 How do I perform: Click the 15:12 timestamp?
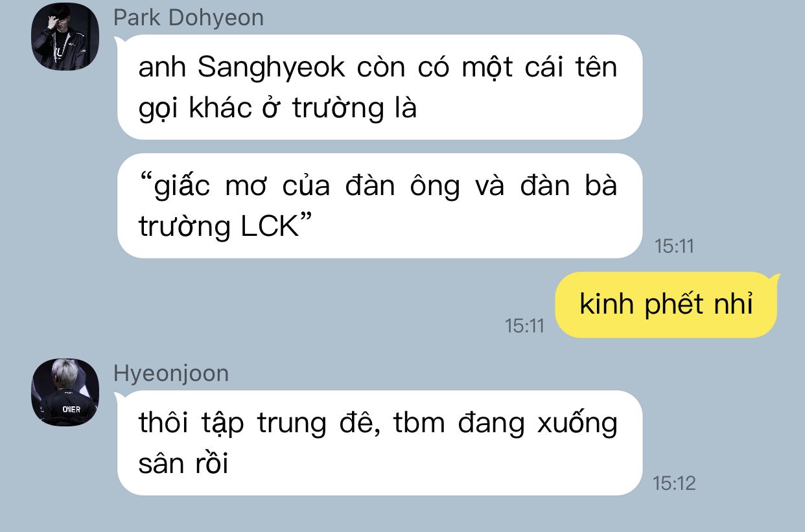tap(674, 483)
